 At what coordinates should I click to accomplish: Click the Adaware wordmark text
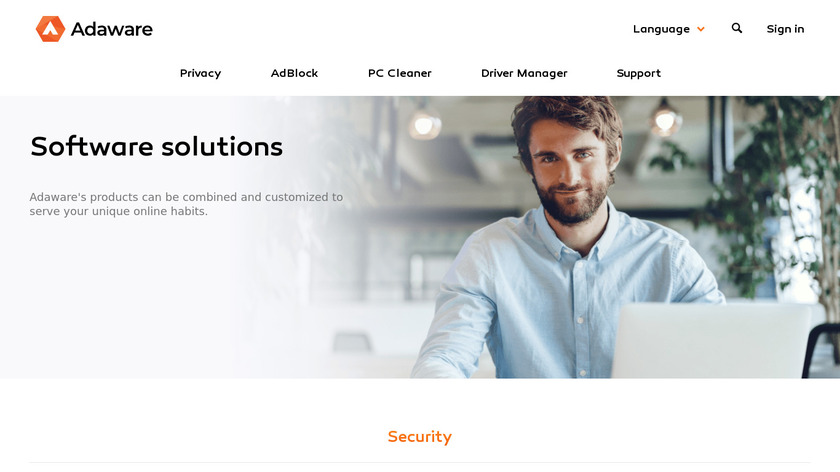point(111,29)
